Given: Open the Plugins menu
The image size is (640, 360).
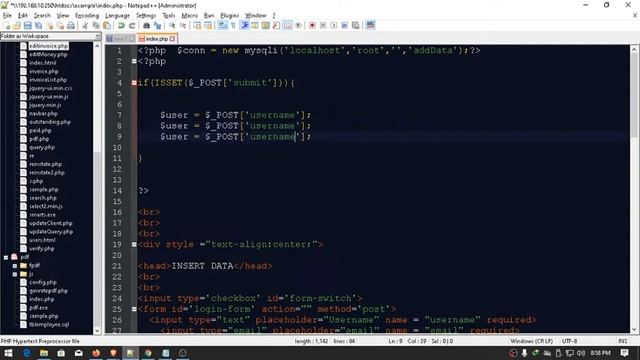Looking at the screenshot, I should coord(229,16).
